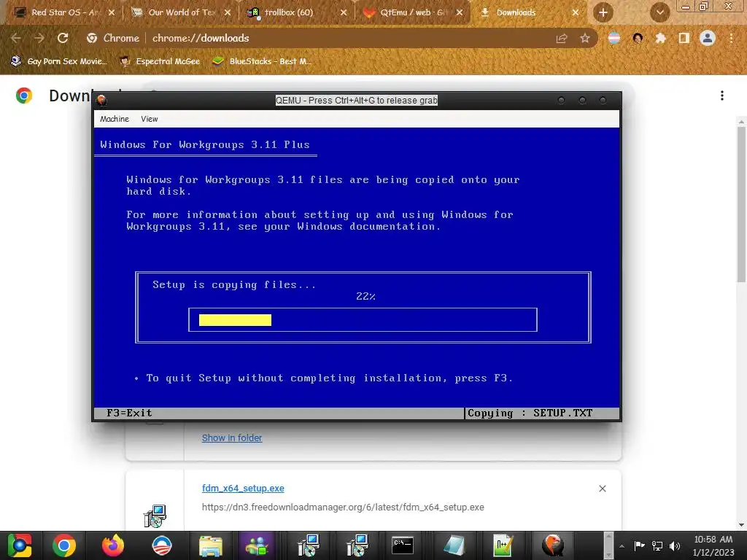
Task: Open the Extensions puzzle piece menu
Action: coord(660,38)
